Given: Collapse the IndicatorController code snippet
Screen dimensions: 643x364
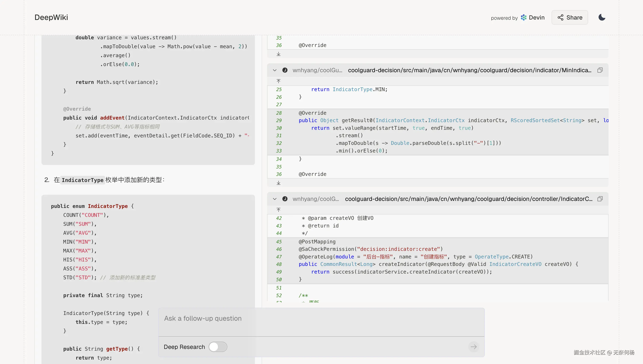Looking at the screenshot, I should pos(275,199).
